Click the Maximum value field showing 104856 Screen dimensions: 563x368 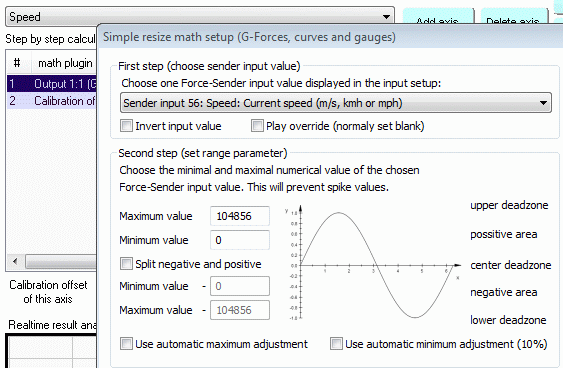tap(240, 216)
